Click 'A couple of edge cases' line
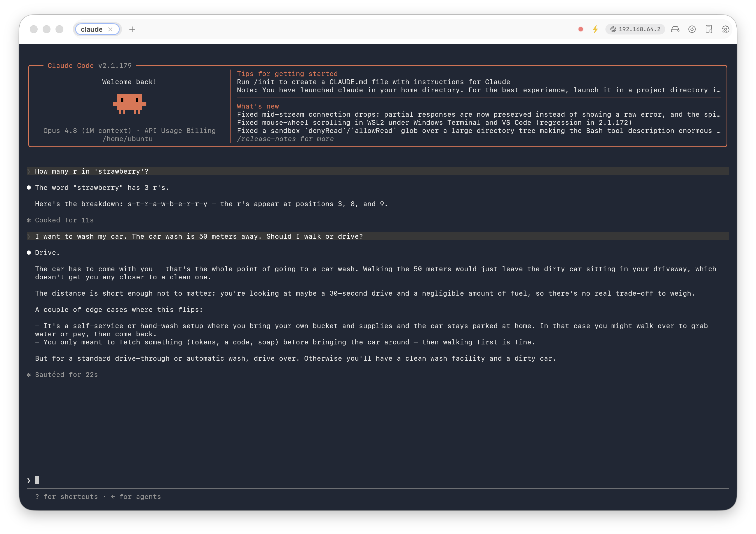The width and height of the screenshot is (756, 534). pyautogui.click(x=119, y=310)
